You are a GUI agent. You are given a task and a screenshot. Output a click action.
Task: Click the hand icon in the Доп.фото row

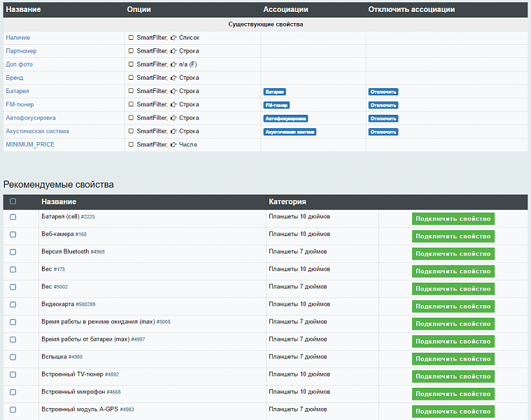tap(174, 64)
